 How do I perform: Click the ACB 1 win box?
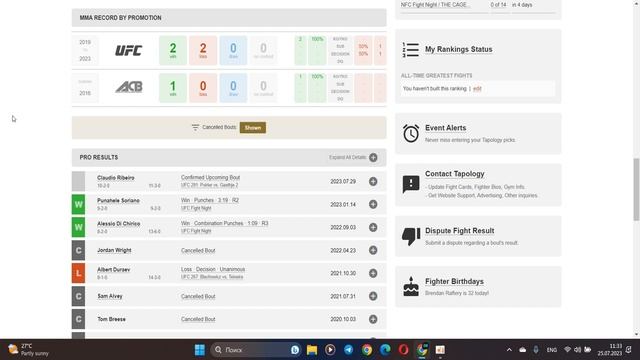[x=173, y=88]
